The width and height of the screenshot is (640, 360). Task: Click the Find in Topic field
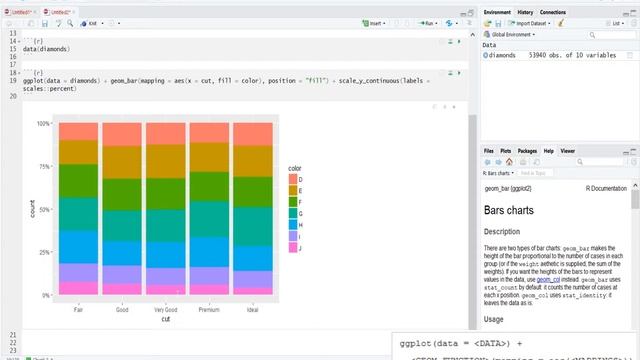pyautogui.click(x=535, y=173)
